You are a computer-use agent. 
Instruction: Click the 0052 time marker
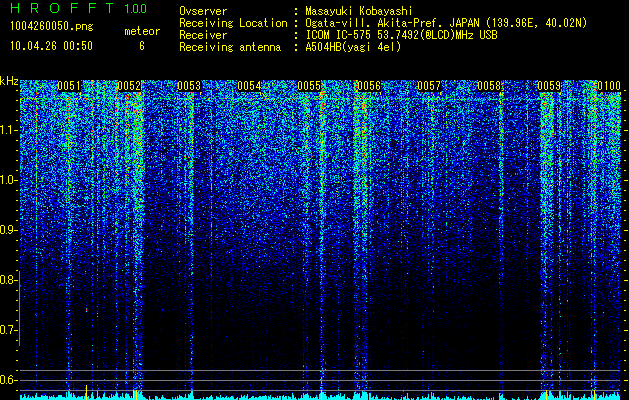[129, 86]
